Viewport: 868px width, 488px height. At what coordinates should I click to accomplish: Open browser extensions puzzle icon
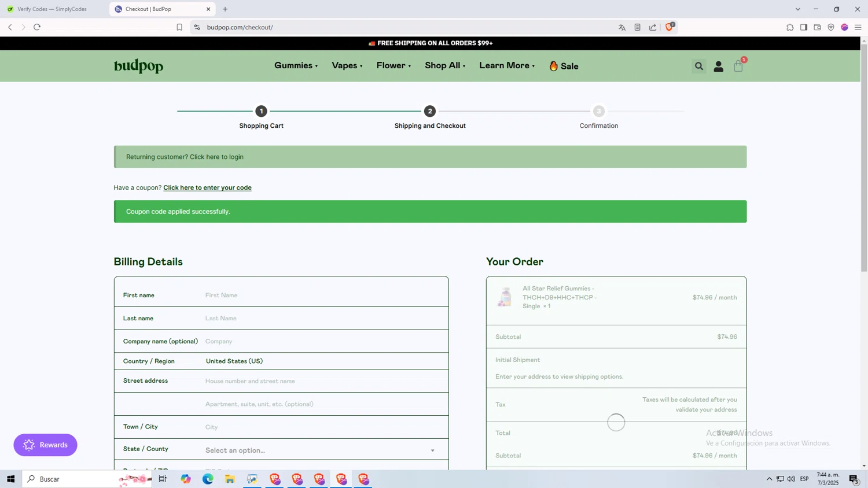[790, 27]
